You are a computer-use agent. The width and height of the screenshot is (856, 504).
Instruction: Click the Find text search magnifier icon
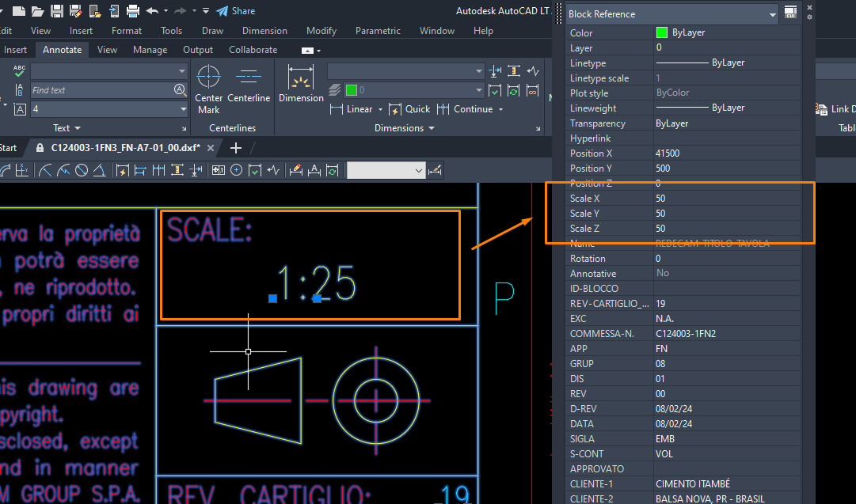pos(180,90)
